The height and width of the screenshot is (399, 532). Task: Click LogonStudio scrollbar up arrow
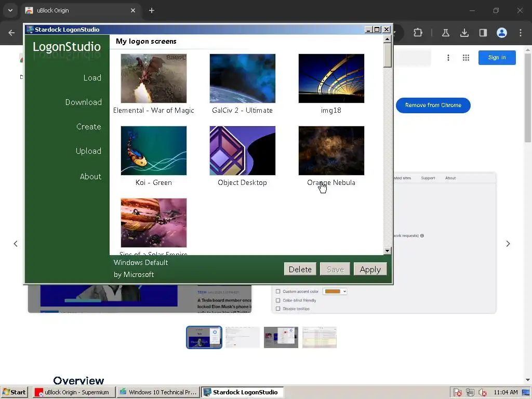pyautogui.click(x=387, y=39)
